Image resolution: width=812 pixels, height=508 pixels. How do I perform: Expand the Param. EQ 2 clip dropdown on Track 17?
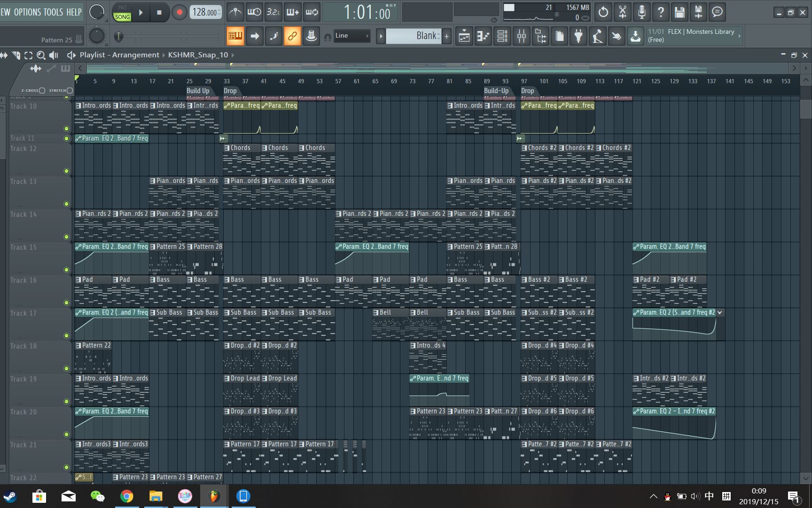click(720, 312)
